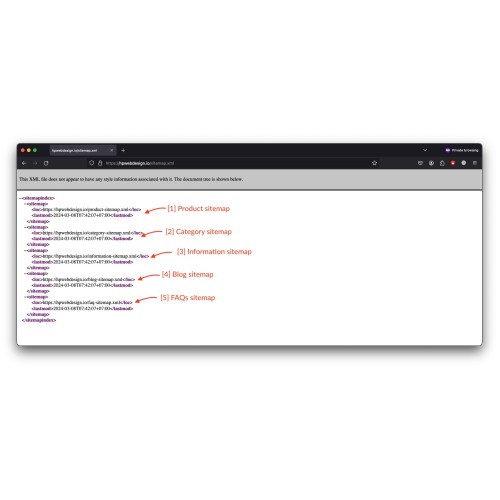The image size is (500, 500).
Task: Open the tracking protection shield icon
Action: click(91, 163)
